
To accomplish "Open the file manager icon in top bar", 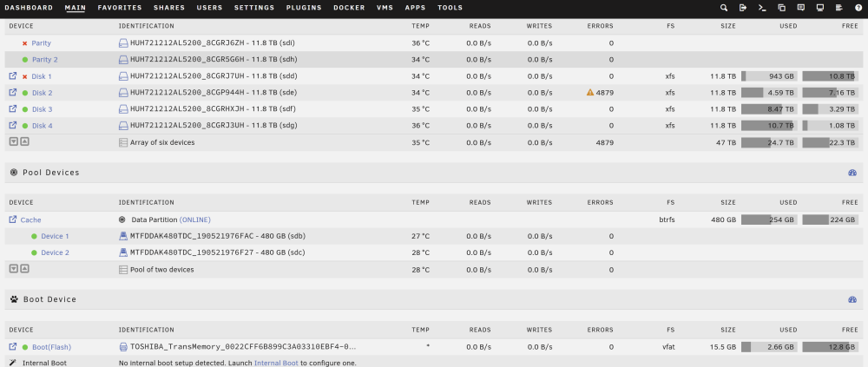I will point(782,8).
